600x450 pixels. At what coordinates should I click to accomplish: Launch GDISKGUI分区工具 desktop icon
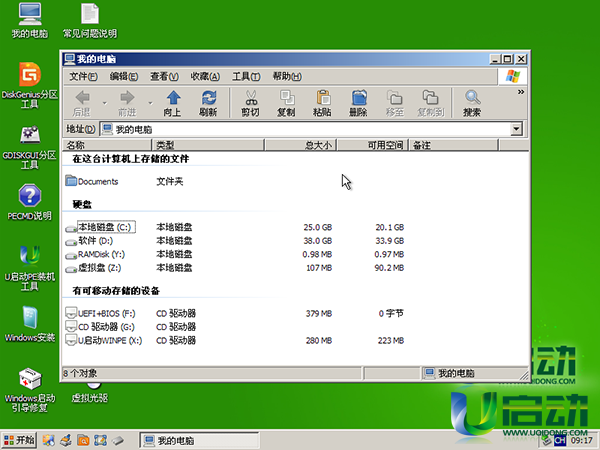(x=30, y=147)
